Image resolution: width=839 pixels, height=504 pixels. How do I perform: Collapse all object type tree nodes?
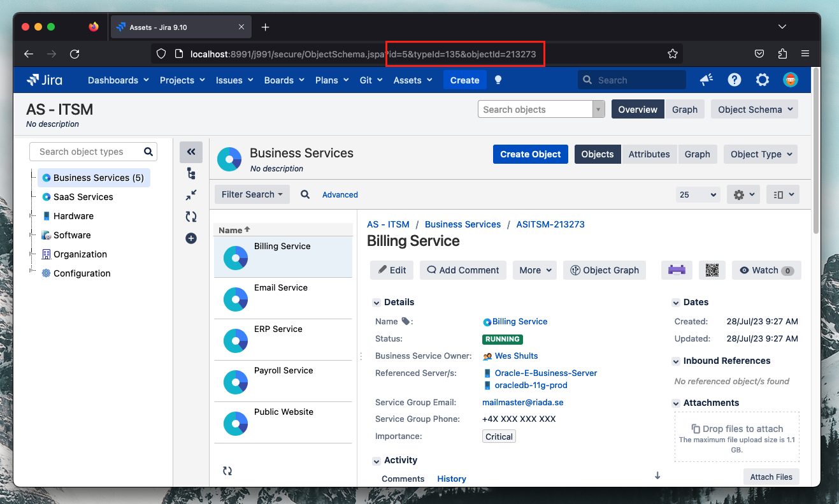(x=190, y=195)
